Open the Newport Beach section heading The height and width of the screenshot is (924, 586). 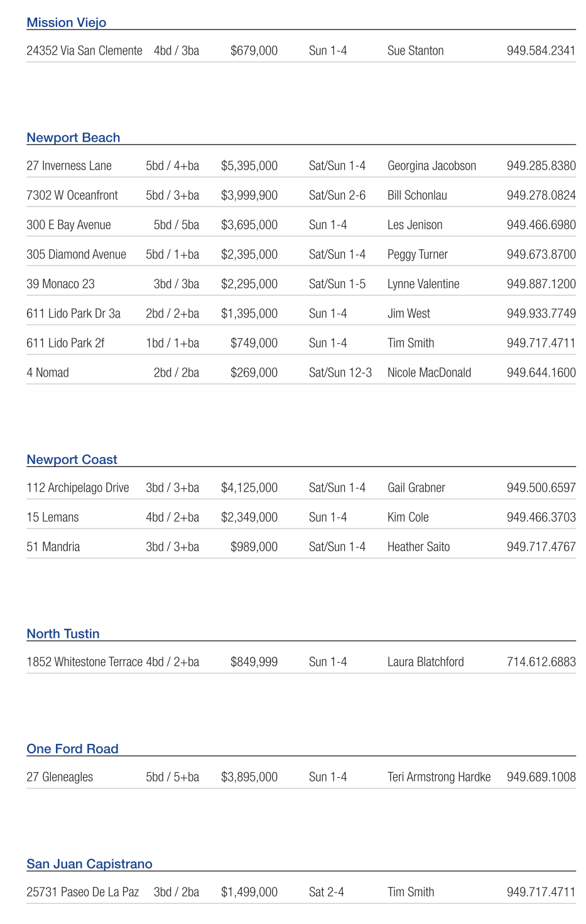click(73, 137)
